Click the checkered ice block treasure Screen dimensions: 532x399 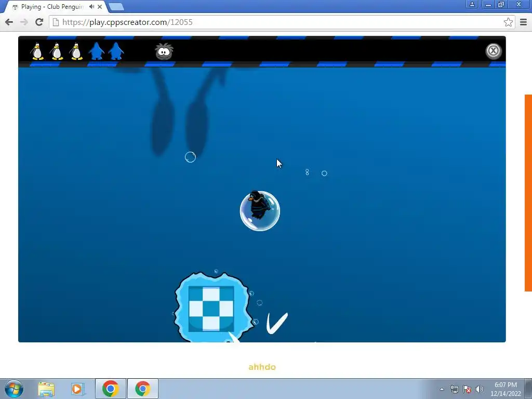tap(211, 309)
